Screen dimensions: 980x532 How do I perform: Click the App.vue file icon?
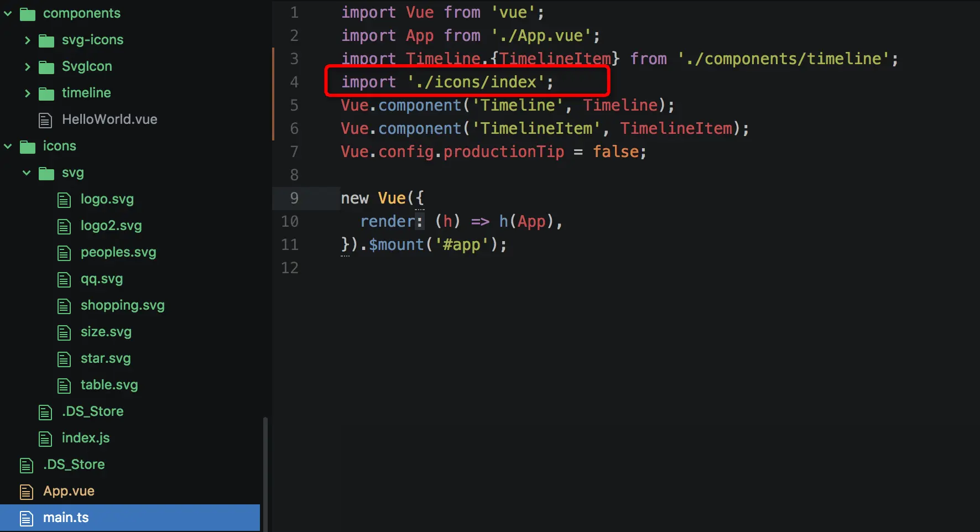click(x=27, y=492)
